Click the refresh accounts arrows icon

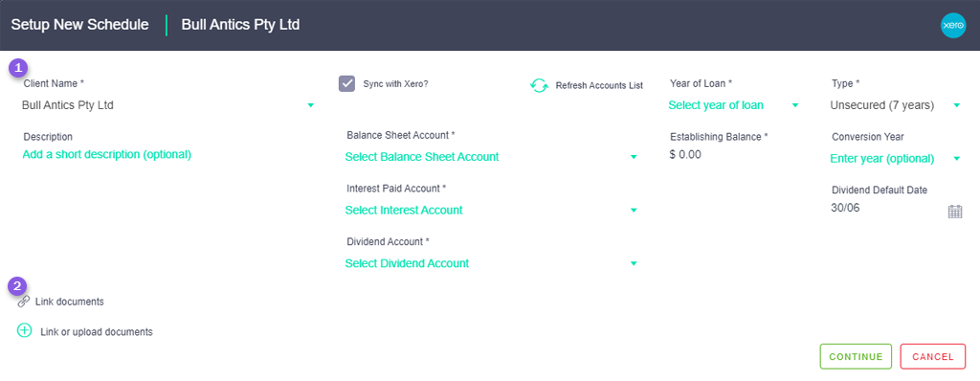tap(540, 85)
